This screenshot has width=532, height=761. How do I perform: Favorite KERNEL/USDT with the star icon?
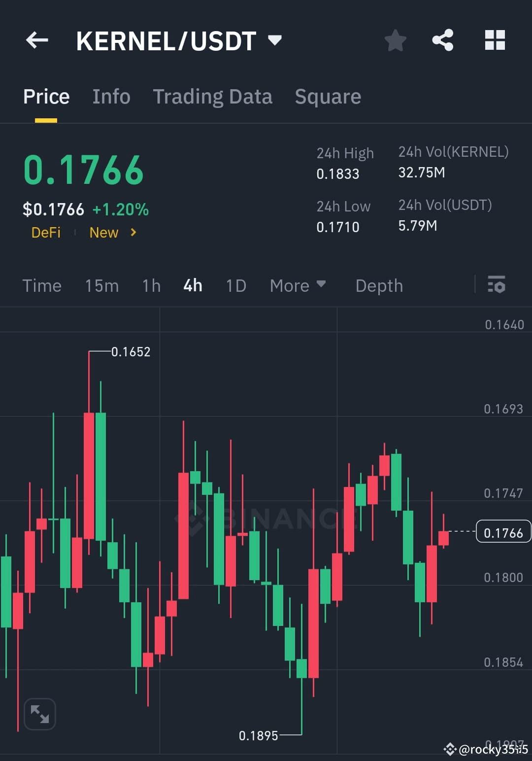coord(396,41)
